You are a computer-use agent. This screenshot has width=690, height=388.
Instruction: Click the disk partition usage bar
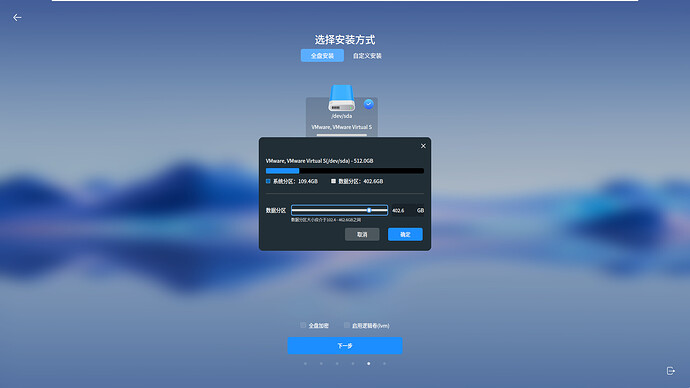pos(345,171)
